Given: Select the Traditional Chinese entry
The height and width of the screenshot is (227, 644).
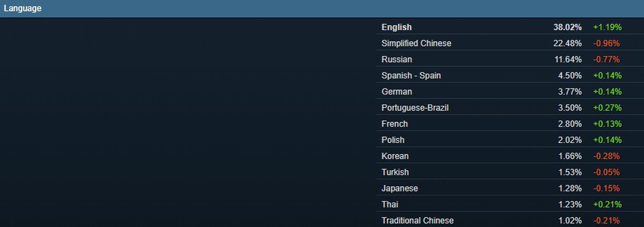Looking at the screenshot, I should click(x=418, y=221).
